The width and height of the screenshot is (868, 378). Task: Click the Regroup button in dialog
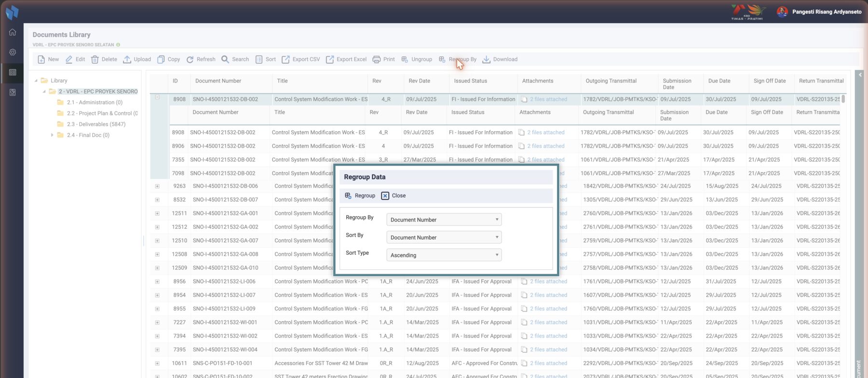coord(360,196)
